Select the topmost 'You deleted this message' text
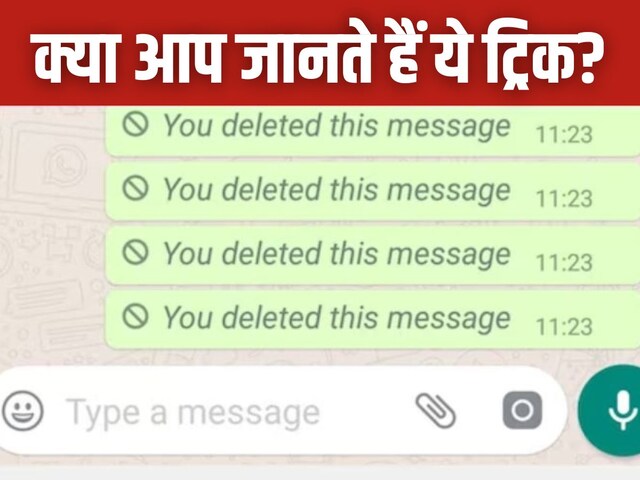The height and width of the screenshot is (480, 640). (337, 126)
